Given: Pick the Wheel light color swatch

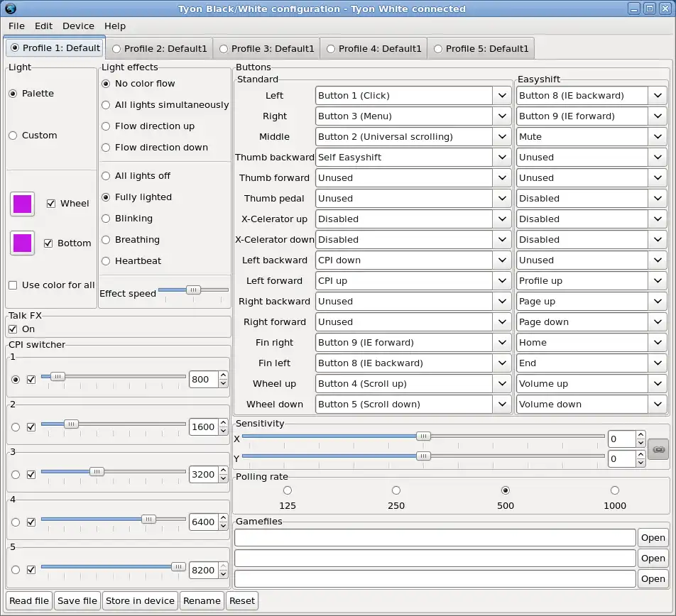Looking at the screenshot, I should 22,204.
